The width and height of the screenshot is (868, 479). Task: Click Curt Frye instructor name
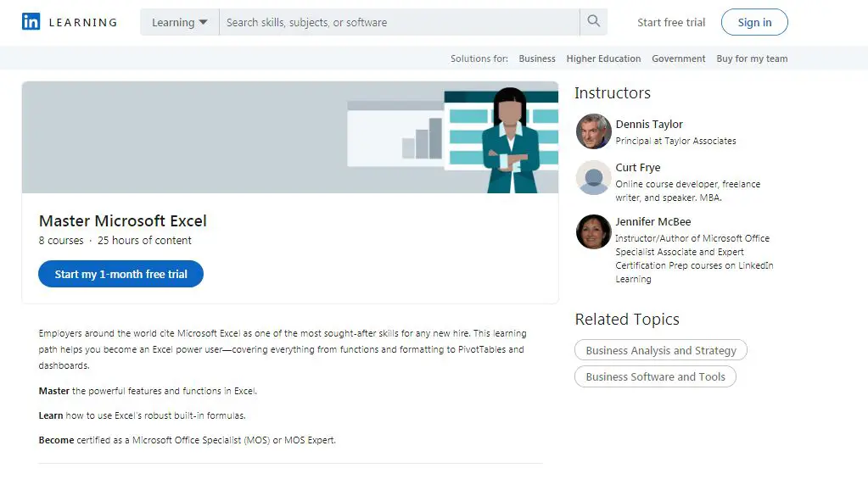point(637,167)
